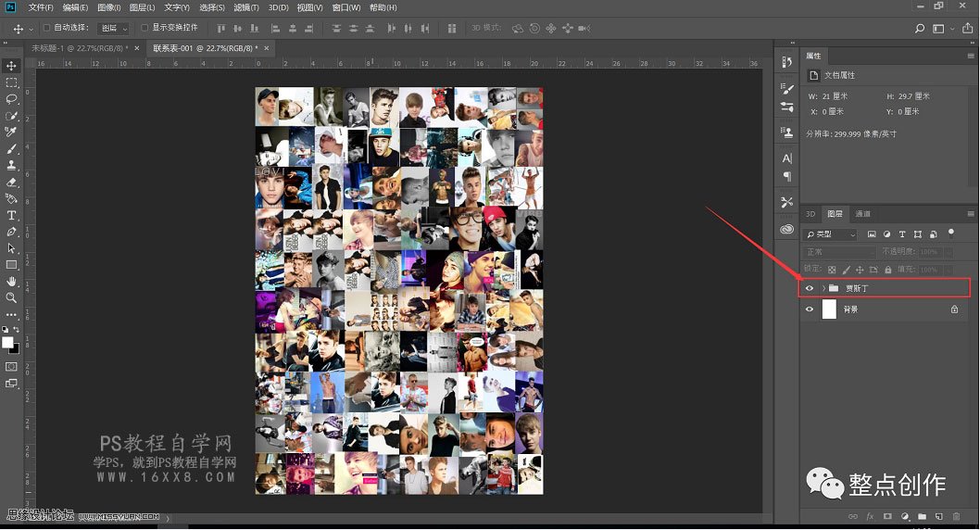The height and width of the screenshot is (530, 980).
Task: Open the Properties panel flyout menu
Action: pos(971,56)
